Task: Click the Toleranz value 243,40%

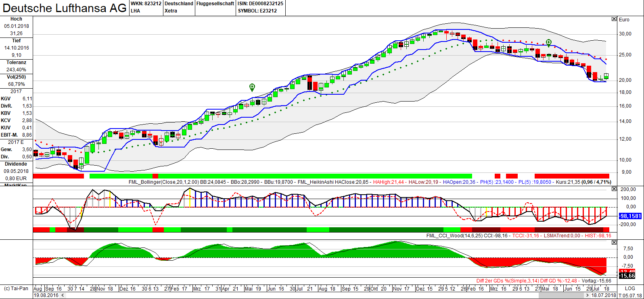Action: point(17,70)
